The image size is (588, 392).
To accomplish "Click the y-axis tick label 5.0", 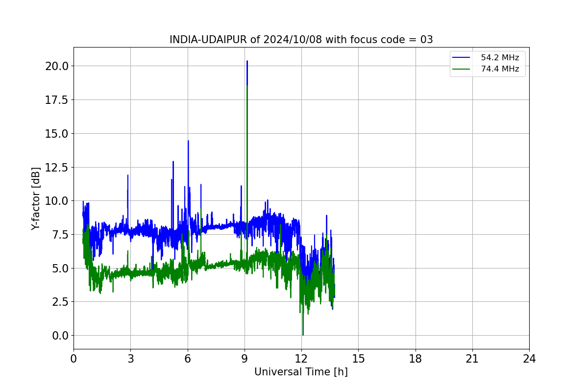I will (x=61, y=268).
